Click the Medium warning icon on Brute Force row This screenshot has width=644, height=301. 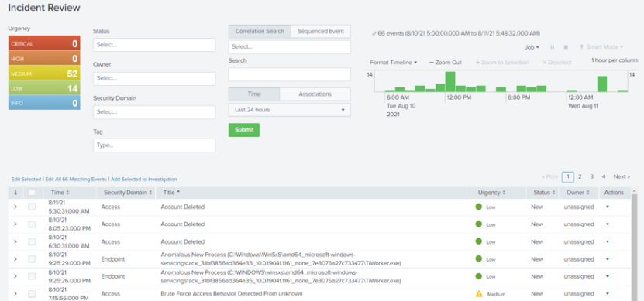click(x=479, y=293)
